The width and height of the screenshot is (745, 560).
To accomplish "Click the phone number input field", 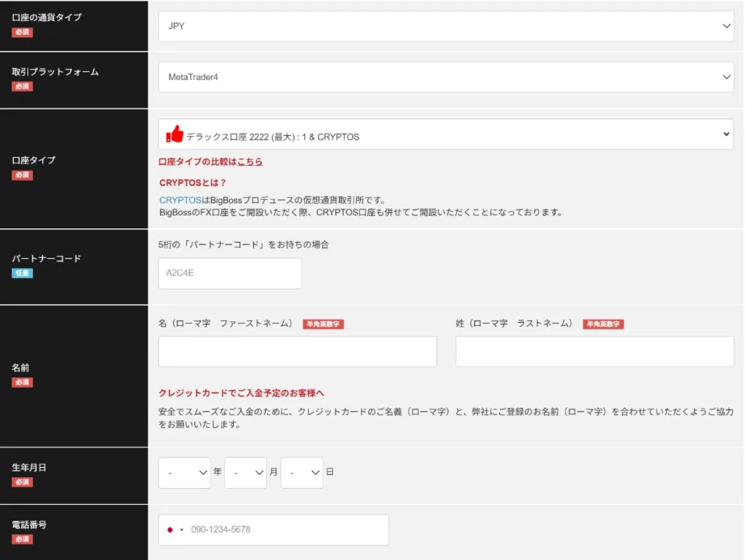I will coord(274,529).
